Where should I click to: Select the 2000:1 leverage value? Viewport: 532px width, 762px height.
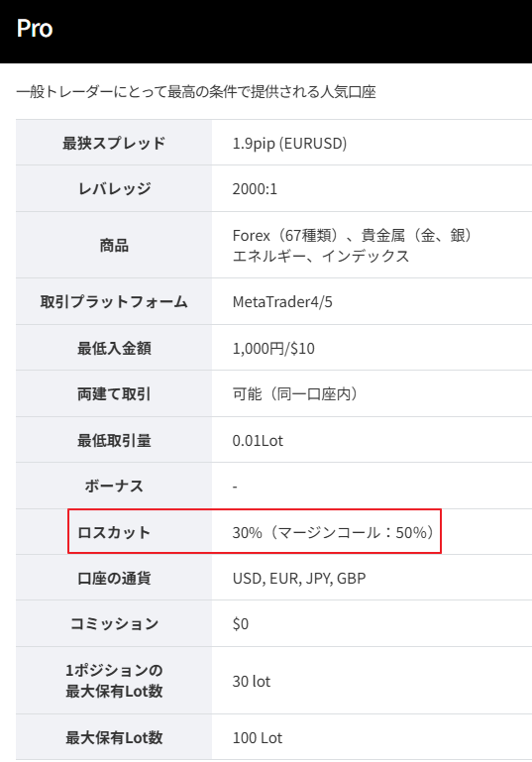255,189
